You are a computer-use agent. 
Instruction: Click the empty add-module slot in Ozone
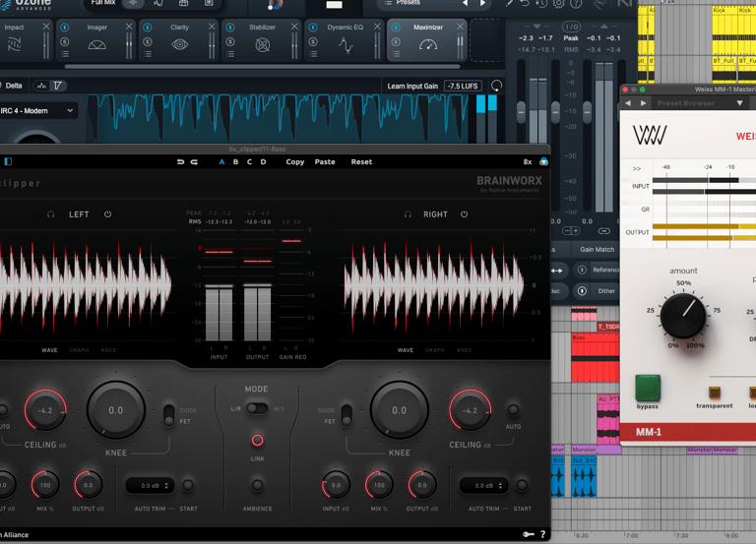pyautogui.click(x=487, y=40)
